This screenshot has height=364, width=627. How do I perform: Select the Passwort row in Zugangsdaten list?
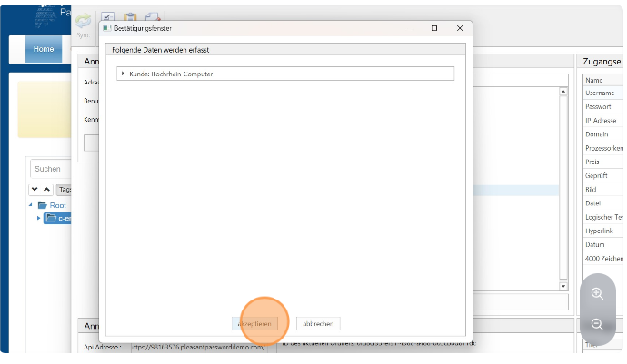pyautogui.click(x=600, y=106)
